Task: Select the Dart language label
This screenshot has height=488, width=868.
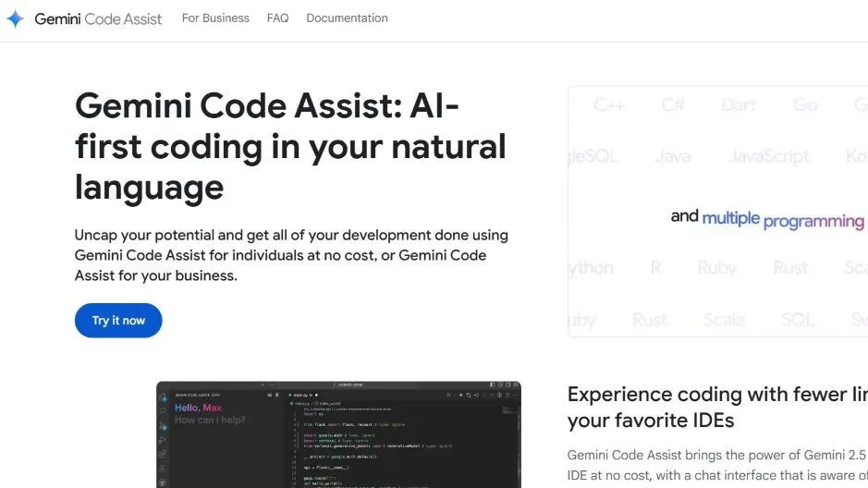Action: point(739,104)
